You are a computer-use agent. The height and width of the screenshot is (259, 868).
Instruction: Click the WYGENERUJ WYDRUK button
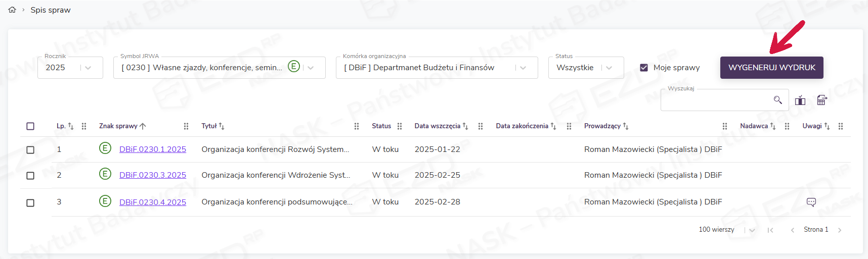(771, 68)
